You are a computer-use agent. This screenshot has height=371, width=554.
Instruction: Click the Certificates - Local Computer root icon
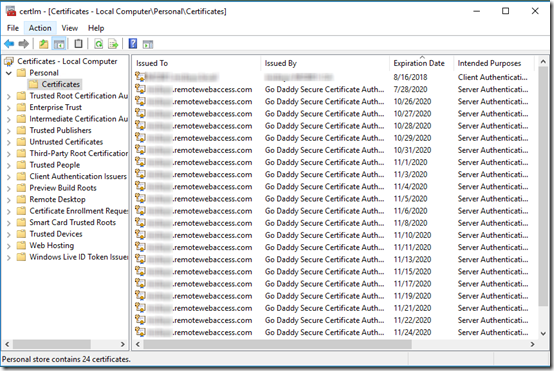point(8,61)
